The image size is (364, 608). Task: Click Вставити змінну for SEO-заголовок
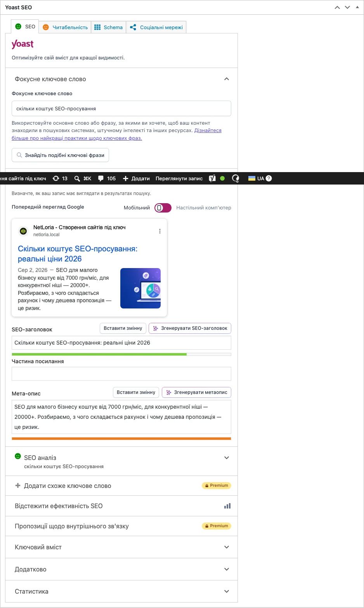[123, 328]
